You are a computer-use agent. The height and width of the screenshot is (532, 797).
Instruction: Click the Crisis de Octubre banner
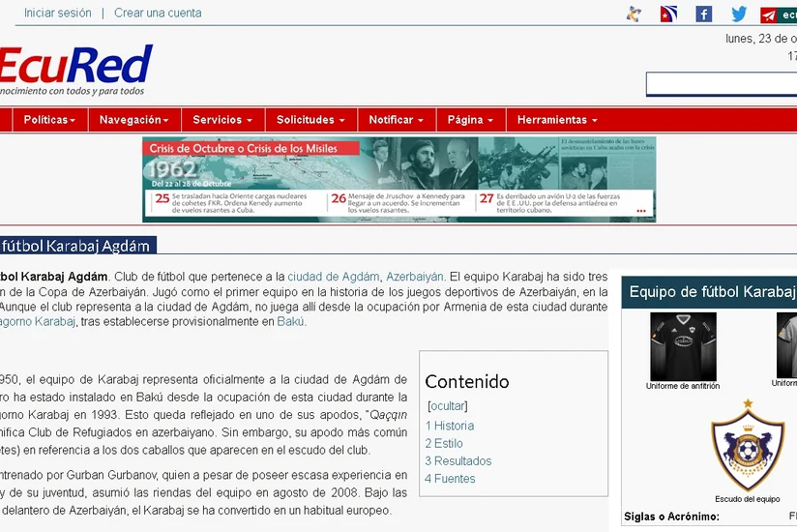pos(399,179)
